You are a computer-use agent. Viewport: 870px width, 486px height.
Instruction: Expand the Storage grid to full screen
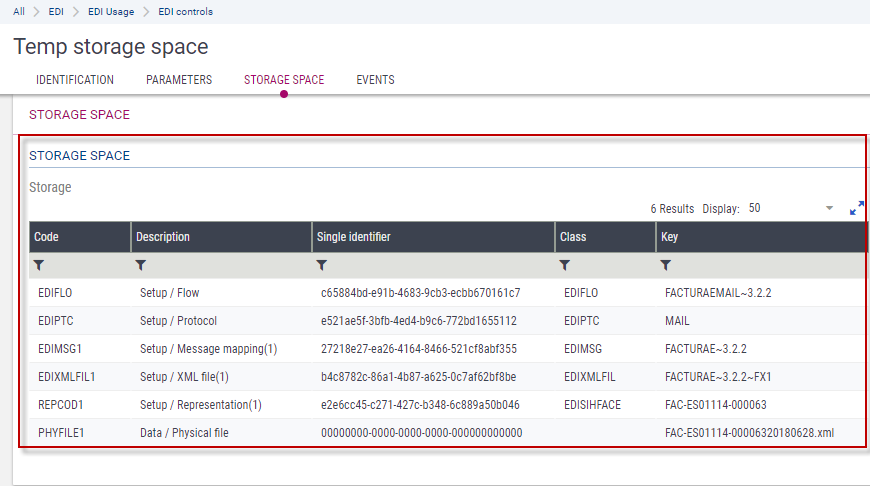click(x=856, y=209)
